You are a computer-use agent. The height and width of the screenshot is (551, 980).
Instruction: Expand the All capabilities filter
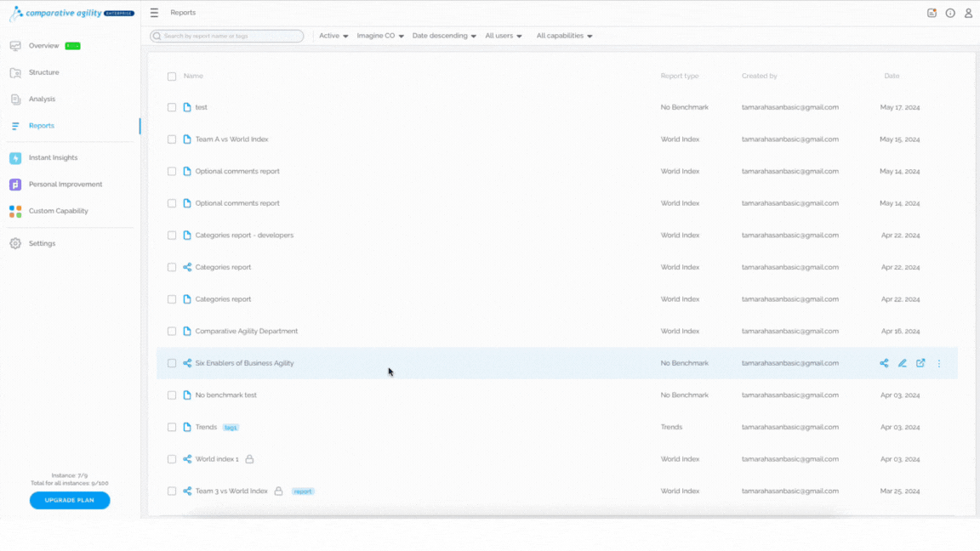point(564,36)
